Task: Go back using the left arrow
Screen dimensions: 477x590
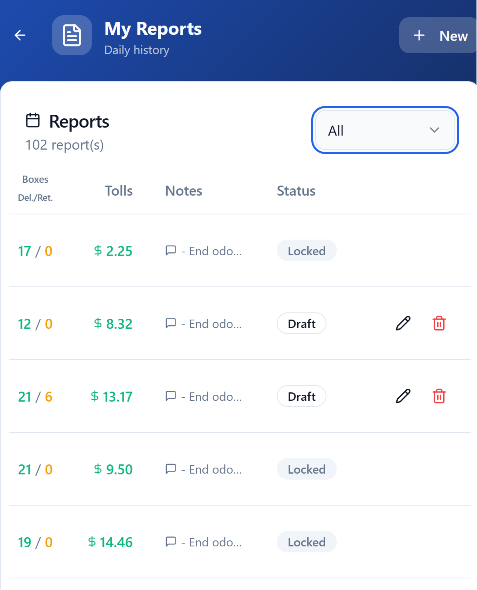Action: (x=20, y=35)
